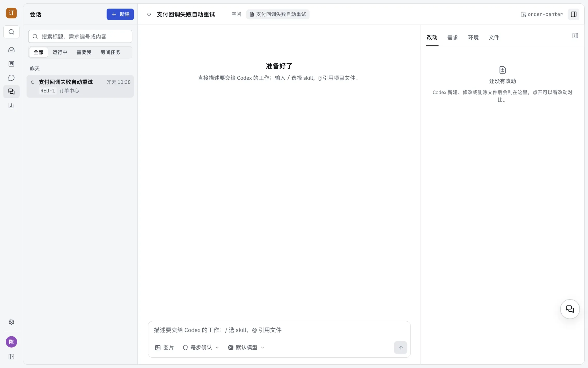Collapse the side panel via tab-row icon
This screenshot has height=368, width=588.
pos(575,36)
